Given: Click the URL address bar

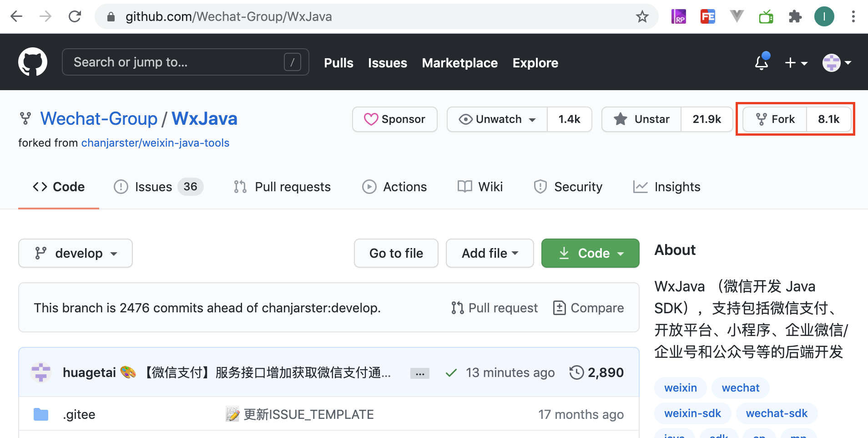Looking at the screenshot, I should pyautogui.click(x=377, y=17).
